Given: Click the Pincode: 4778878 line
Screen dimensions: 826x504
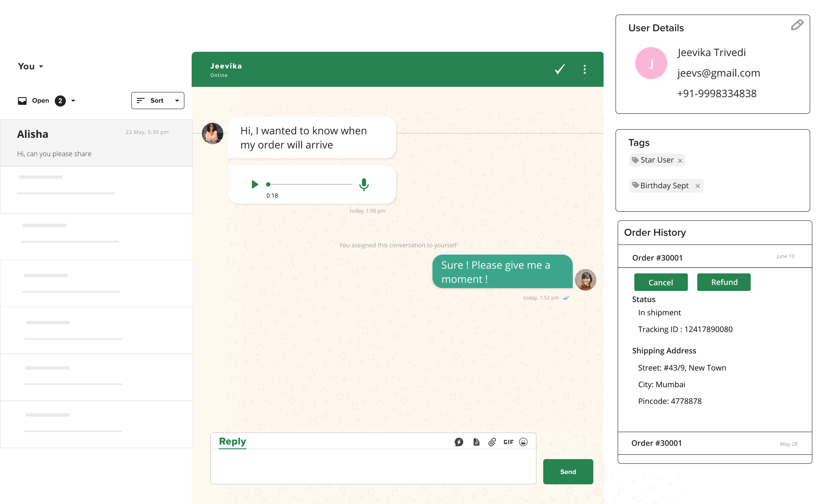Looking at the screenshot, I should pyautogui.click(x=670, y=401).
